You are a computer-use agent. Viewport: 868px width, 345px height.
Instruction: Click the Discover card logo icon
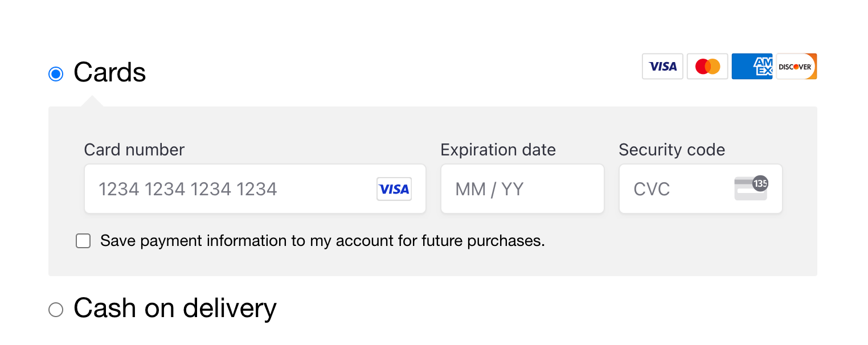pos(796,67)
